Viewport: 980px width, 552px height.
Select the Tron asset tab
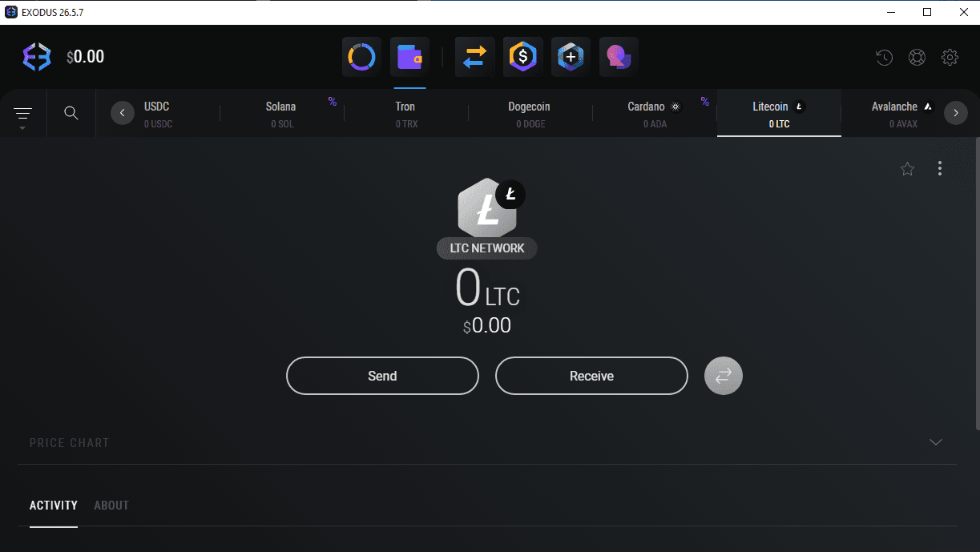pos(405,114)
